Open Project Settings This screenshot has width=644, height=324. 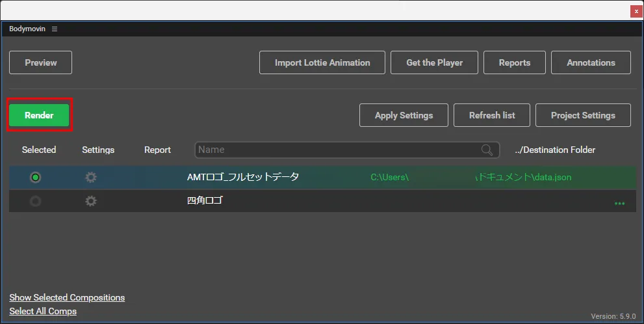point(583,115)
